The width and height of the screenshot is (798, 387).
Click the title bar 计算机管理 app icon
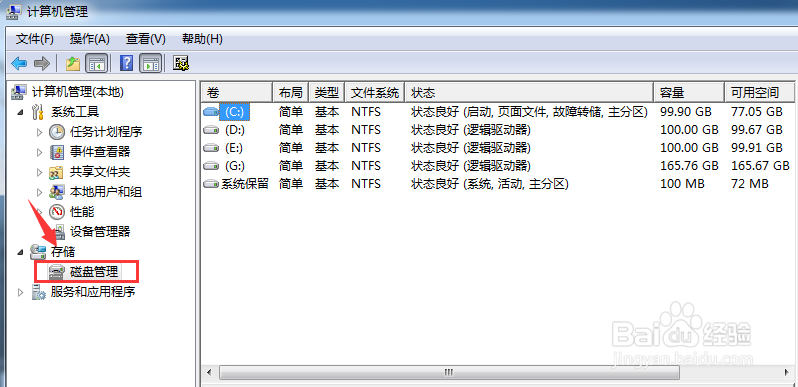[x=14, y=11]
